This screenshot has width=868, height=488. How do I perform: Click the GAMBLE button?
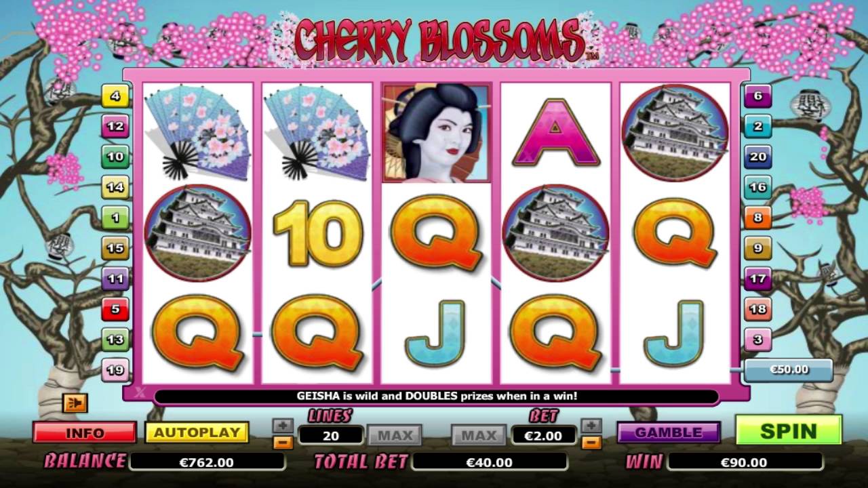[x=669, y=432]
